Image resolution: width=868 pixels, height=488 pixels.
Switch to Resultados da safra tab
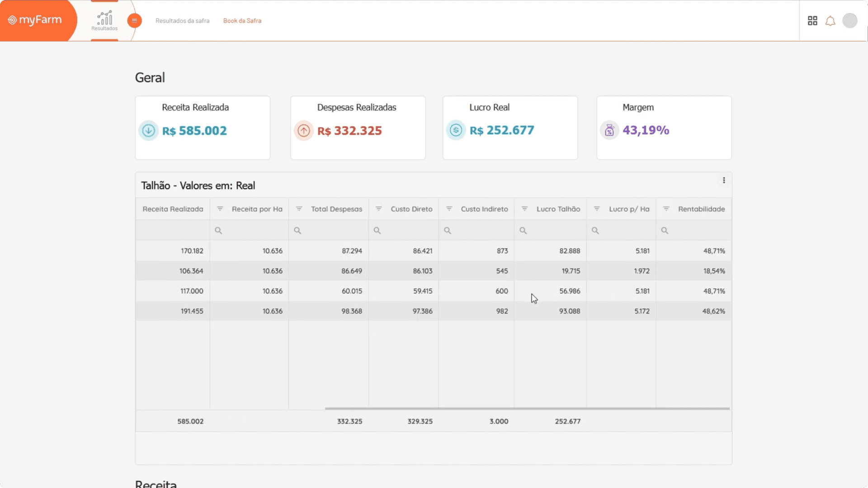pyautogui.click(x=182, y=21)
